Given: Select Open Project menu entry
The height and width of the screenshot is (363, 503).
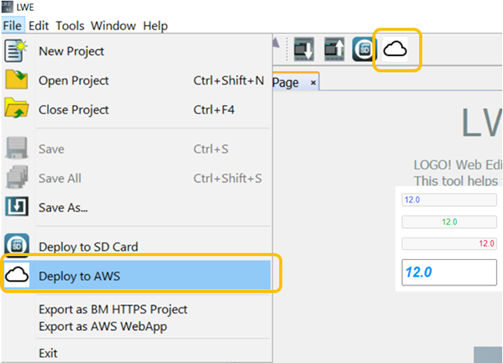Looking at the screenshot, I should tap(136, 80).
